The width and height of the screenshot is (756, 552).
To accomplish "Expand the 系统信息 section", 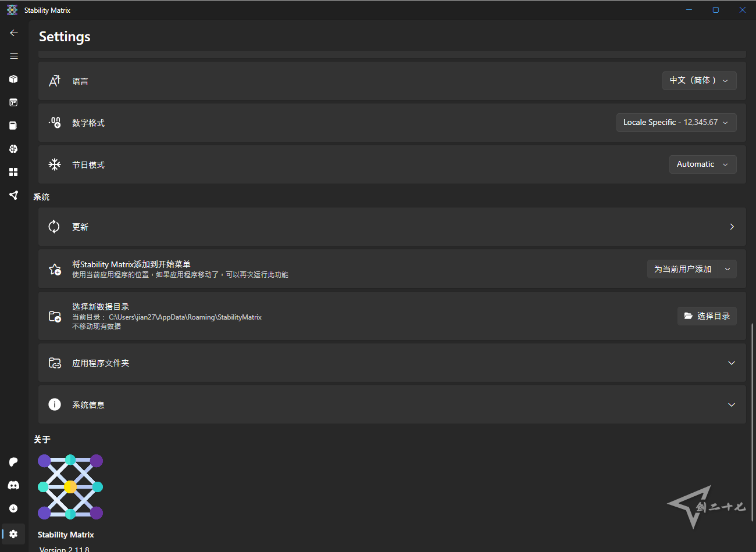I will pos(732,405).
